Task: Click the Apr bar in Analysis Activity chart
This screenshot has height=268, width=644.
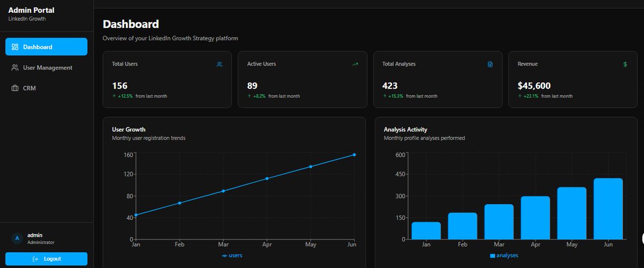Action: (536, 218)
